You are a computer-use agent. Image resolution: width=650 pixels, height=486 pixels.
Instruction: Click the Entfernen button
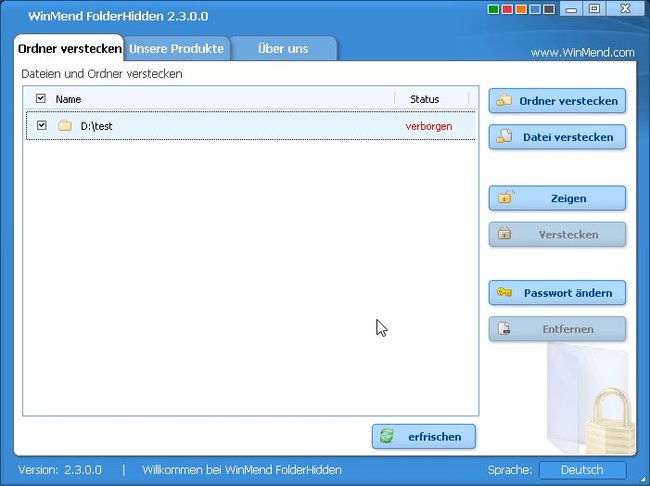pyautogui.click(x=557, y=329)
